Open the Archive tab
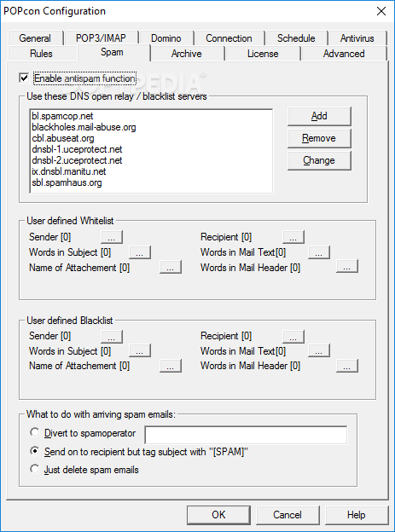 pyautogui.click(x=187, y=54)
